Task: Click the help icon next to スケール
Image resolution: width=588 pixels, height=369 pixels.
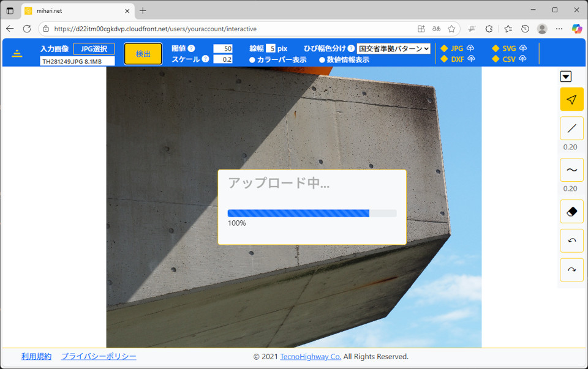Action: pos(205,59)
